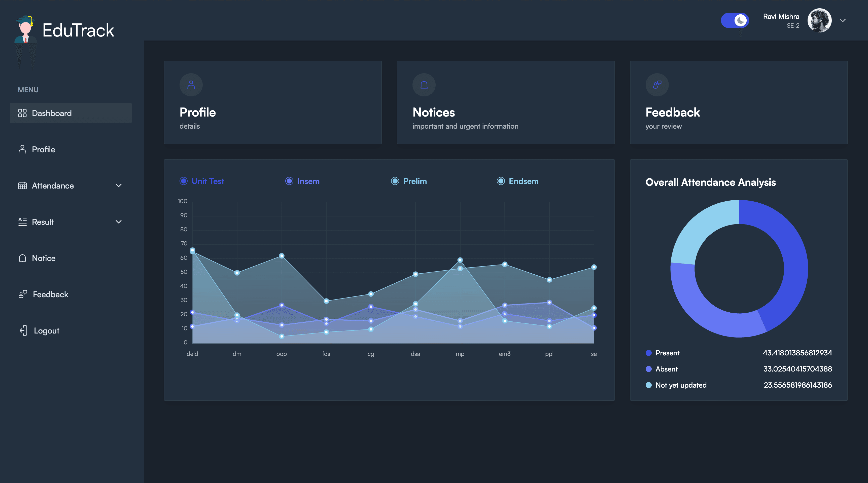Click the calendar icon beside Attendance

[x=22, y=185]
